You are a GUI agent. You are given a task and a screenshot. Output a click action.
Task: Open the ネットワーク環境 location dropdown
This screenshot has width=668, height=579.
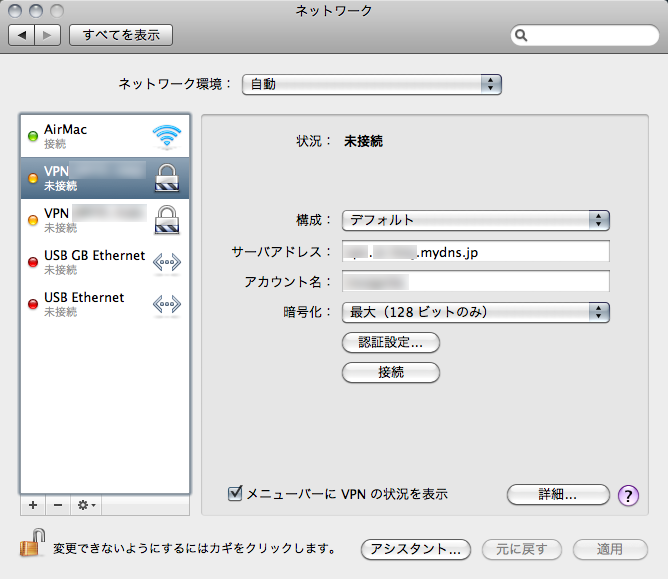[371, 84]
